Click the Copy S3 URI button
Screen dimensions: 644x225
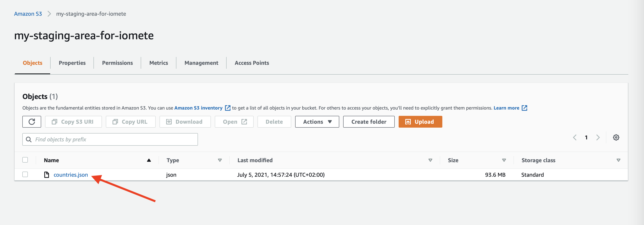tap(73, 122)
